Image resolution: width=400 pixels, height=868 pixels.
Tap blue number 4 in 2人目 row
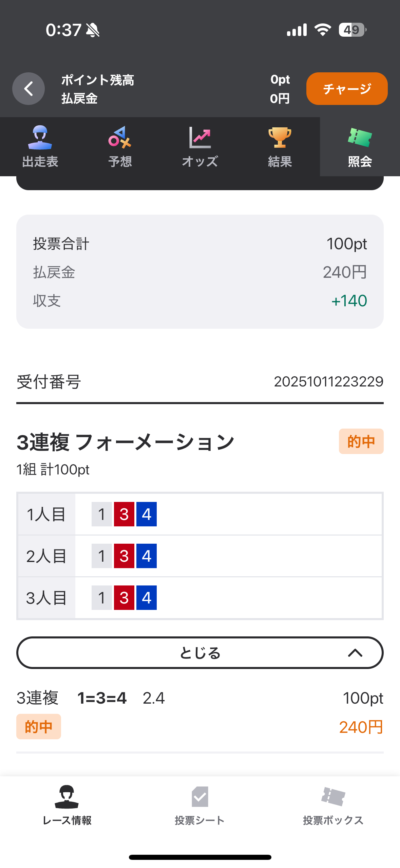coord(147,556)
